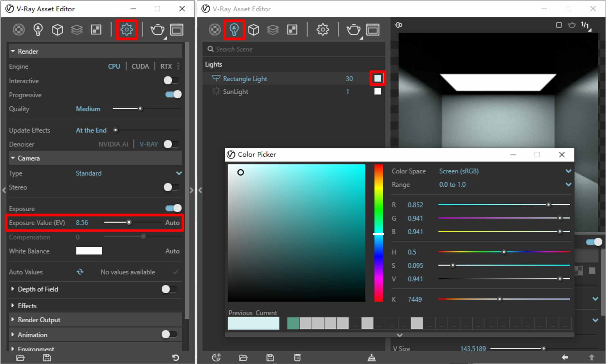Click Auto next to Exposure Value
This screenshot has width=606, height=364.
click(x=172, y=223)
